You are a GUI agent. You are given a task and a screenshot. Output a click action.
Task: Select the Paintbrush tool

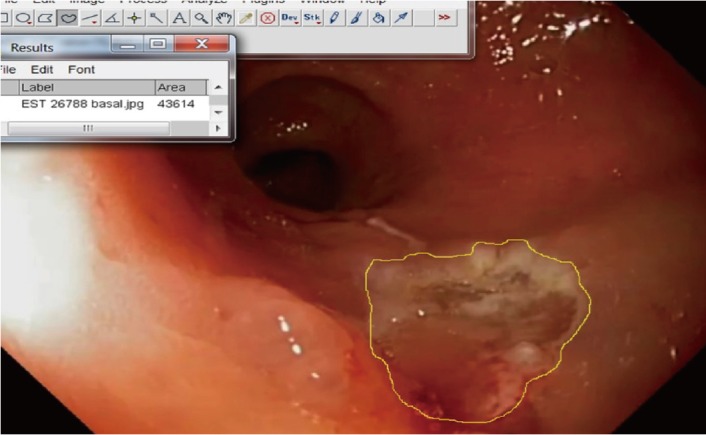click(357, 18)
